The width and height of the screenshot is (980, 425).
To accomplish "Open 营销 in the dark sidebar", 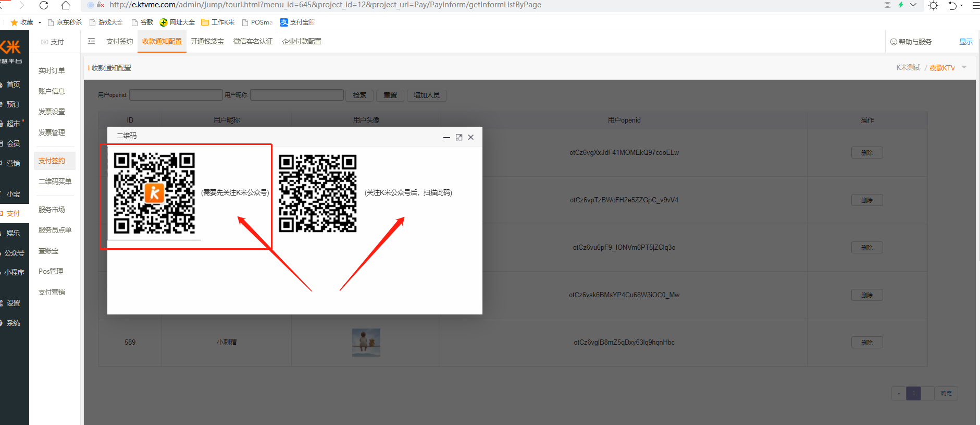I will click(13, 163).
